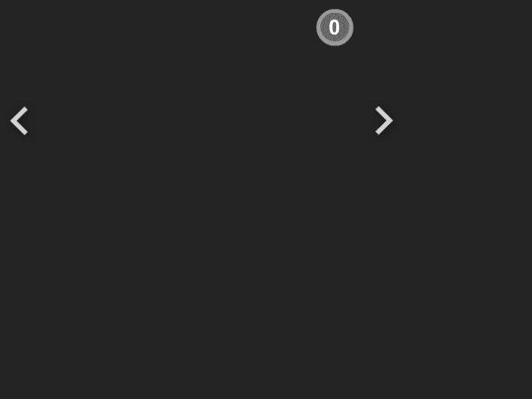Open the round 0 counter badge

tap(335, 28)
